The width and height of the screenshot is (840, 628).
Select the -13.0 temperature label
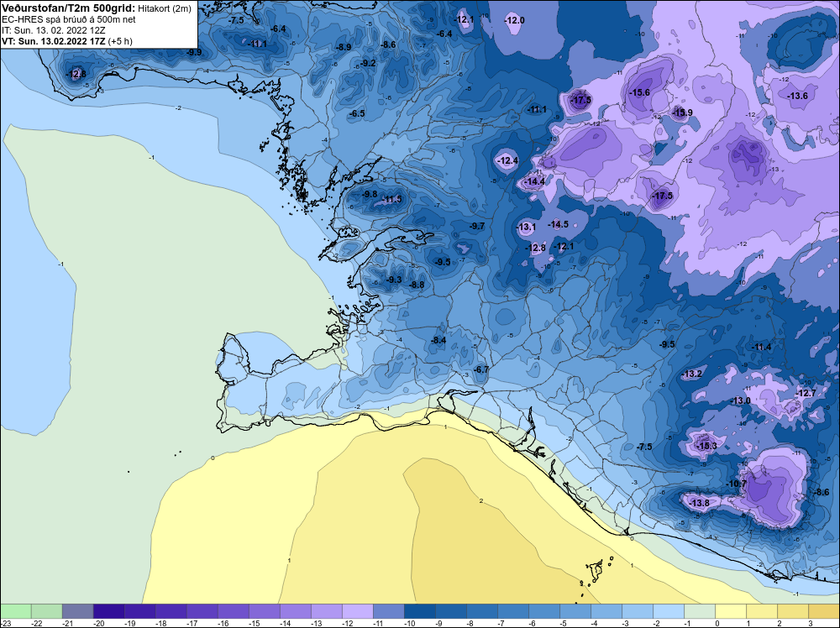740,401
